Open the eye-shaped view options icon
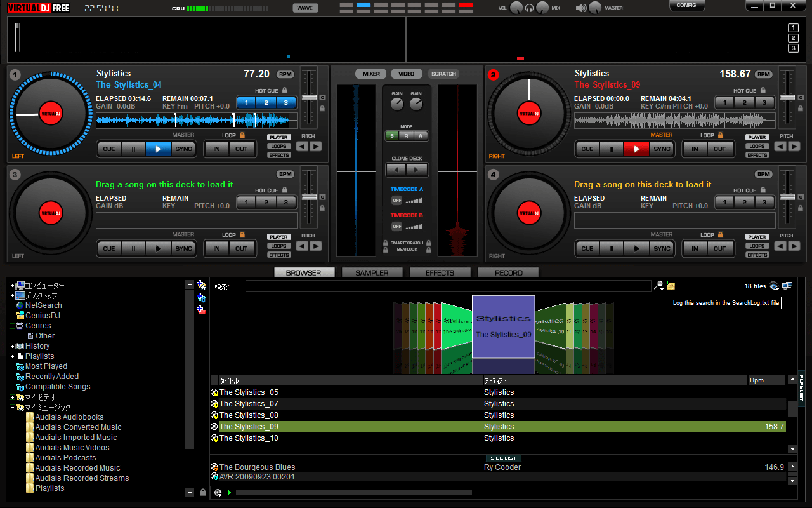The height and width of the screenshot is (508, 812). (x=775, y=286)
